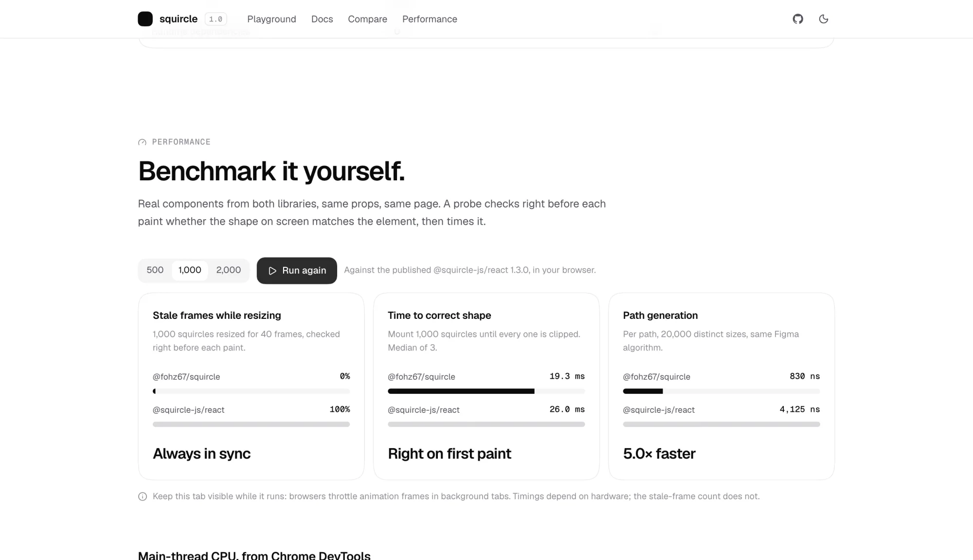Click 'Against the published @squircle-js/react 1.3.0' note
The height and width of the screenshot is (560, 973).
470,270
